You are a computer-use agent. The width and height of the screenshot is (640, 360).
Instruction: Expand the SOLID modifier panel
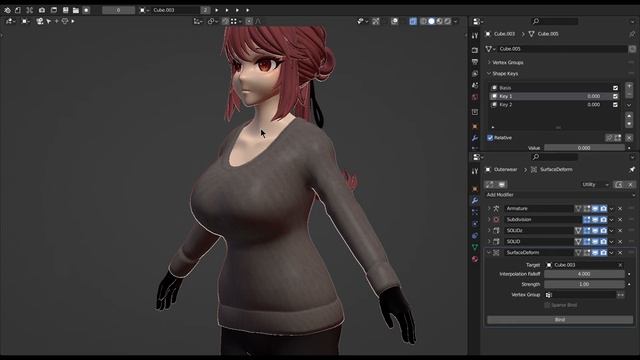pyautogui.click(x=489, y=242)
